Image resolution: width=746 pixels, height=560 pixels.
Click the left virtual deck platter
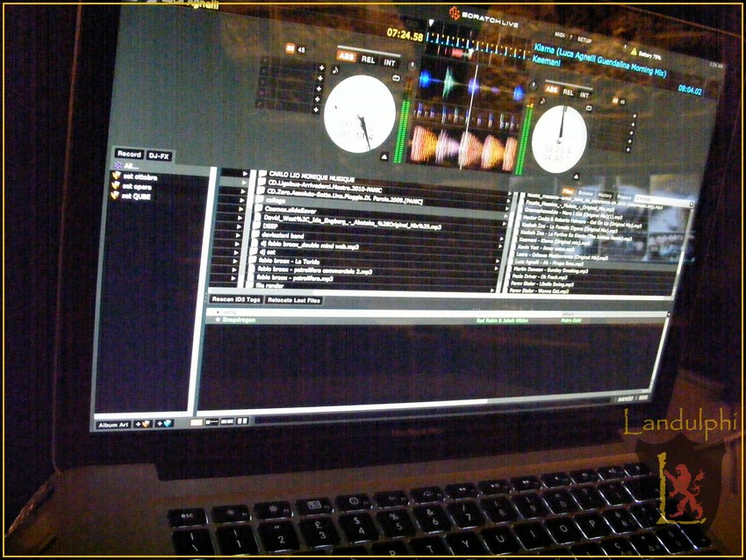360,114
